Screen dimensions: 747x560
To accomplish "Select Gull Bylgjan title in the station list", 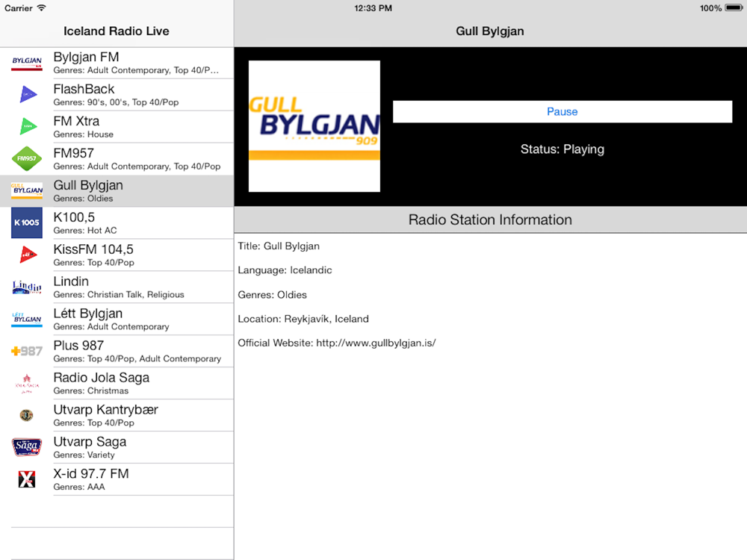I will 88,185.
